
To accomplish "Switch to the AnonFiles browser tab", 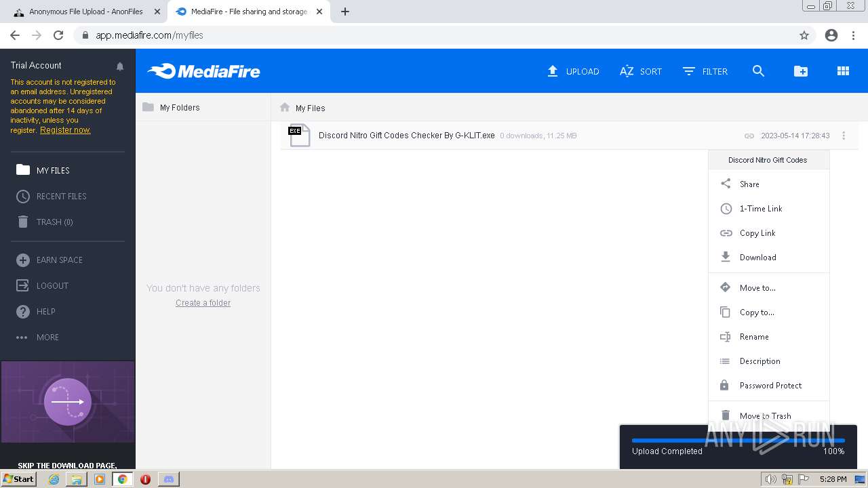I will click(87, 12).
